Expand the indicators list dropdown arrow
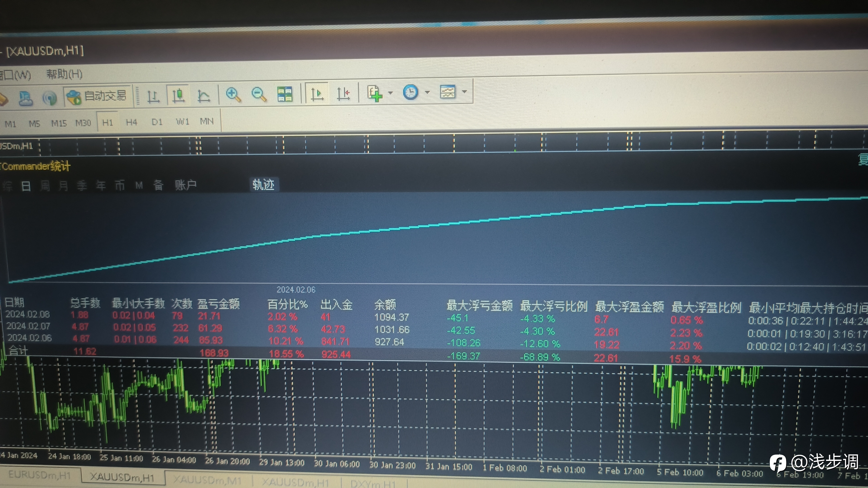 (x=390, y=93)
